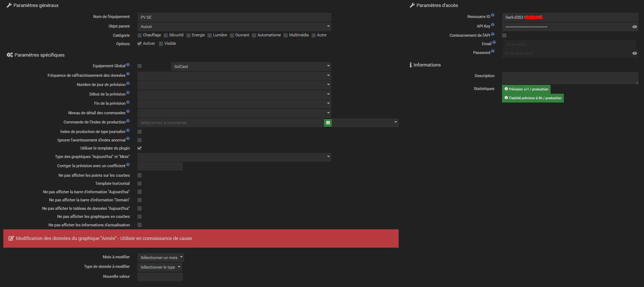
Task: Open the Fin de la prévision dropdown
Action: coord(234,104)
